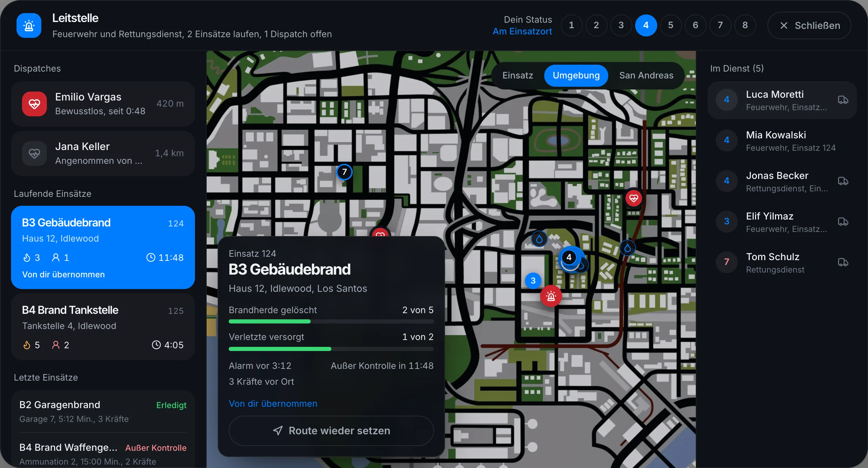Click Brandherde gelöscht progress bar
Viewport: 868px width, 468px height.
pyautogui.click(x=331, y=321)
